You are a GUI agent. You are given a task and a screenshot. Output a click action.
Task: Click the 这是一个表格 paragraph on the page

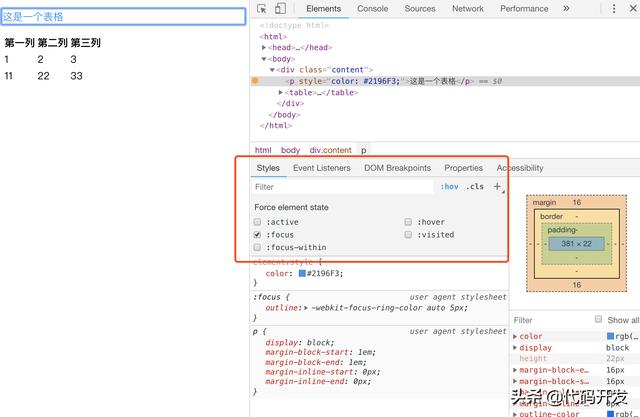pyautogui.click(x=123, y=17)
